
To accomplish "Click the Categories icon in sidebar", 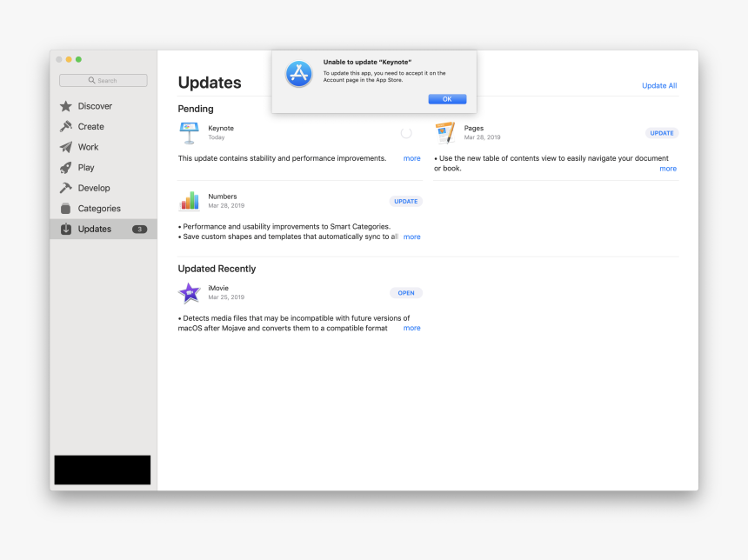I will pyautogui.click(x=66, y=209).
